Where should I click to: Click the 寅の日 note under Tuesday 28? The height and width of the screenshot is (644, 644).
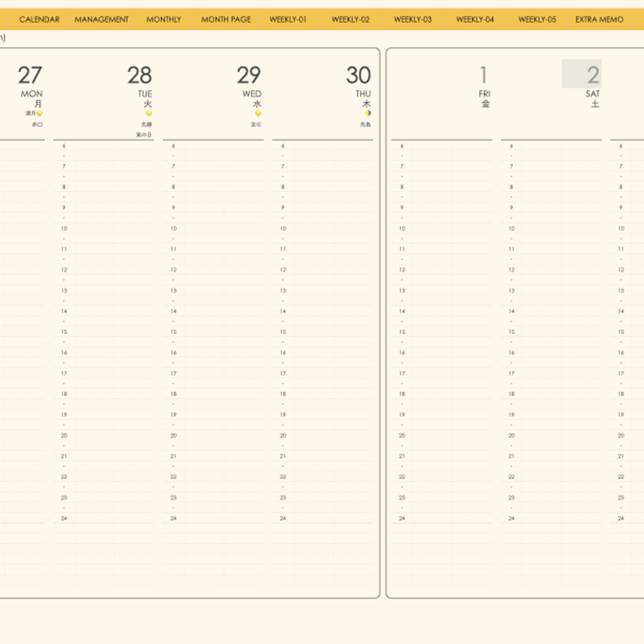coord(143,134)
